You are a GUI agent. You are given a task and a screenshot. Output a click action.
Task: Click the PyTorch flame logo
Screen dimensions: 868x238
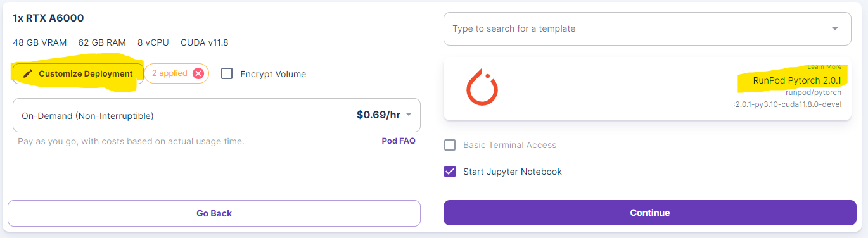click(482, 86)
